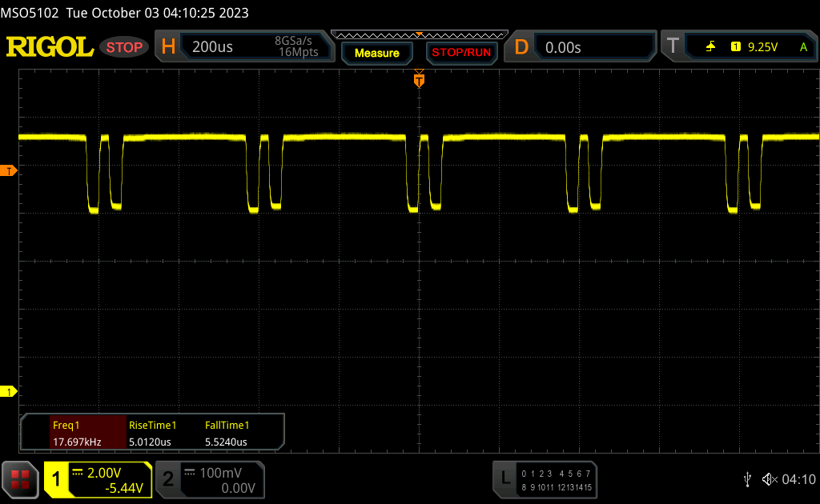This screenshot has height=504, width=820.
Task: Click channel 1 DC coupling icon
Action: point(78,473)
